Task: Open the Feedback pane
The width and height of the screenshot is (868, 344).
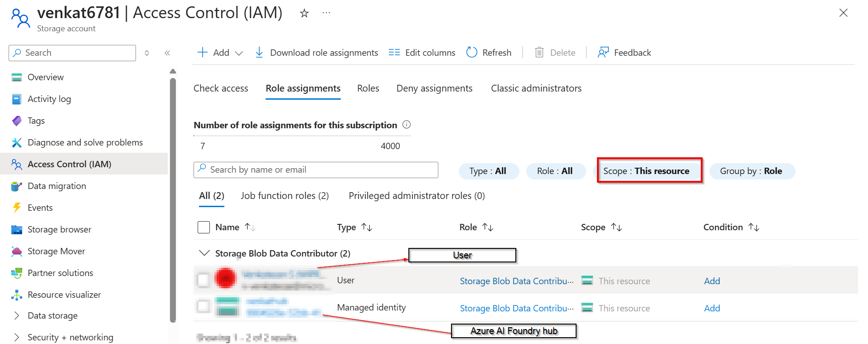Action: pos(624,53)
